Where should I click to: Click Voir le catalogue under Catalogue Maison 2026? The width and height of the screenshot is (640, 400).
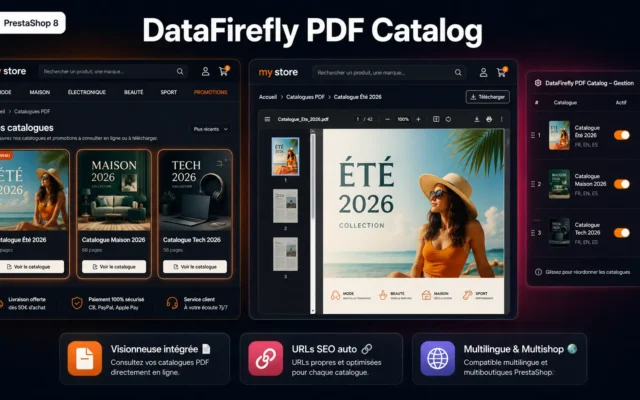(114, 267)
